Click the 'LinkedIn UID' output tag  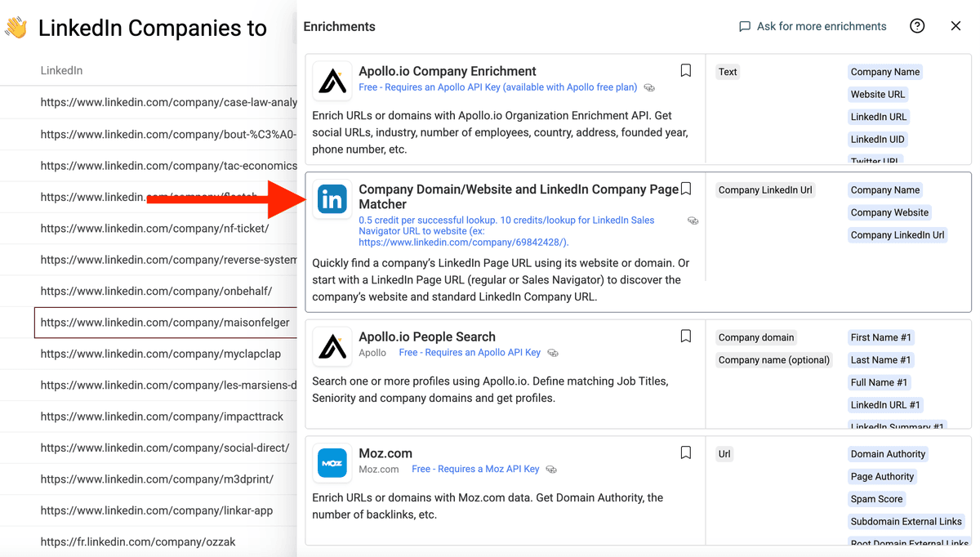click(878, 140)
